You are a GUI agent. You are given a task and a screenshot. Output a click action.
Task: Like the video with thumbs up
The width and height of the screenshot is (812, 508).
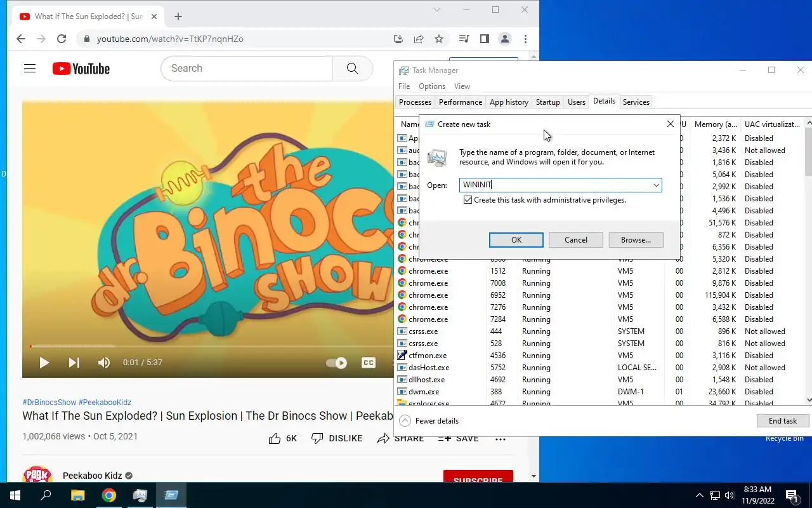click(x=282, y=438)
